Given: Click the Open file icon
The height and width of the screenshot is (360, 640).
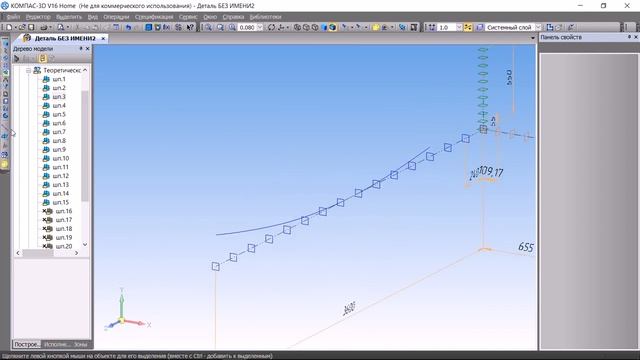Looking at the screenshot, I should [x=22, y=27].
